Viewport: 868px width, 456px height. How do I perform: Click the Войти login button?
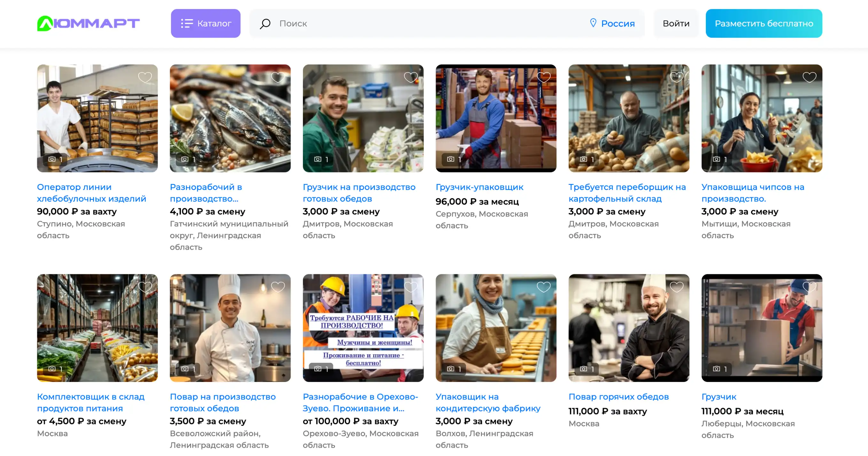pyautogui.click(x=676, y=23)
